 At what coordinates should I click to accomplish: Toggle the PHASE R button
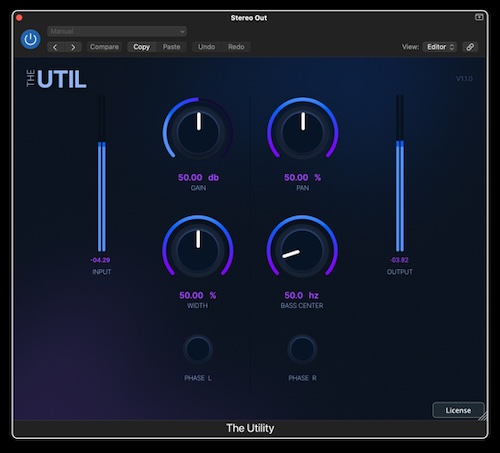tap(302, 349)
